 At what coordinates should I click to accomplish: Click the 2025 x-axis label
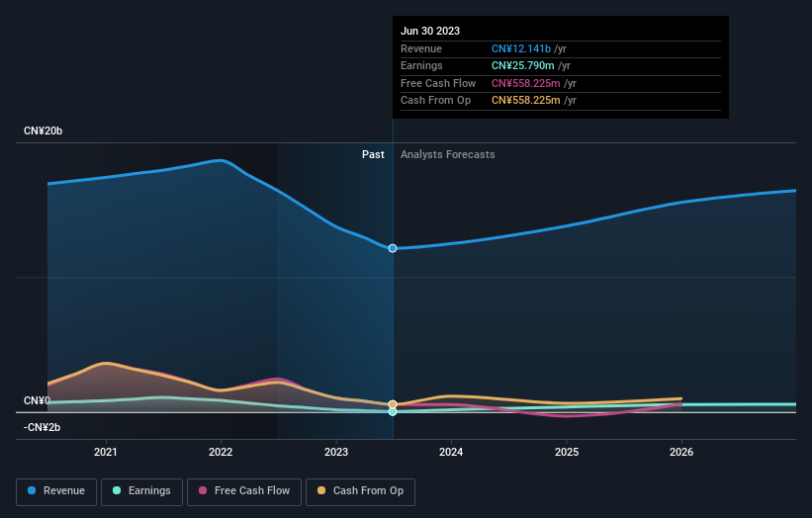coord(567,453)
